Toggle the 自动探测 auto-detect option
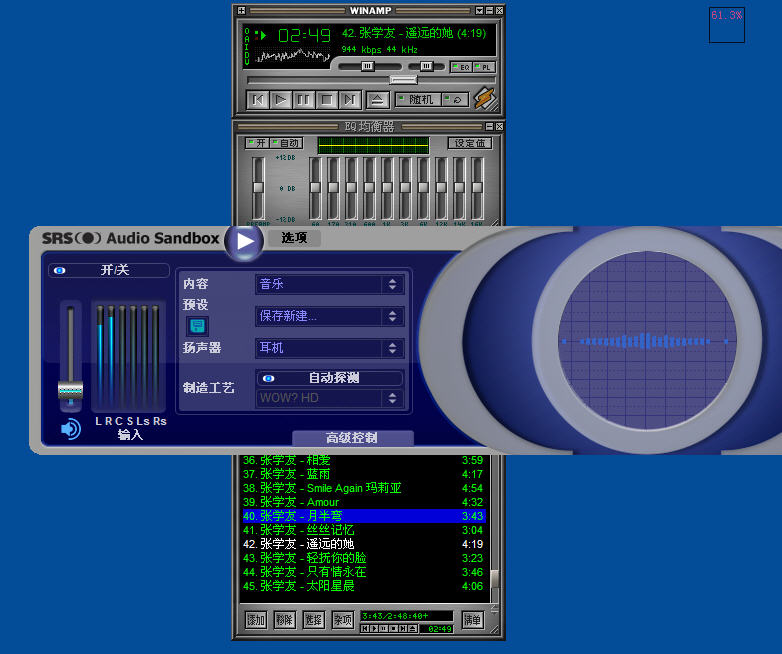Screen dimensions: 782x654 (x=329, y=378)
